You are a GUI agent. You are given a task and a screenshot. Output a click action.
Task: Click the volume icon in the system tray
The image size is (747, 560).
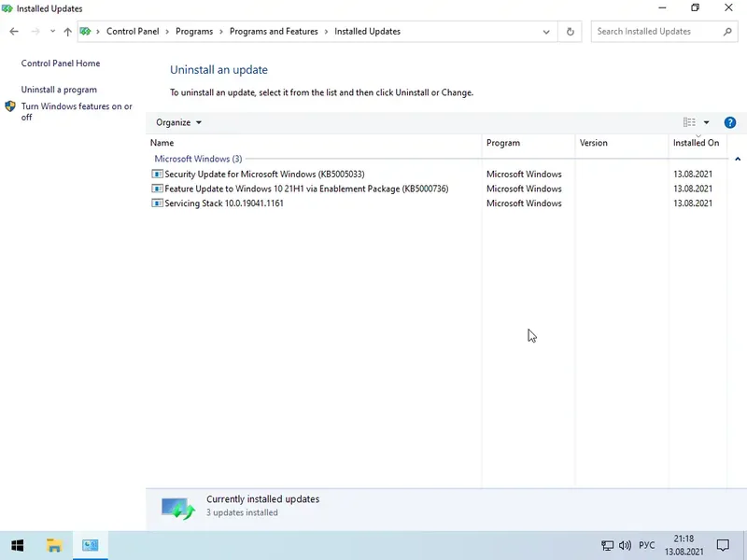[x=625, y=545]
